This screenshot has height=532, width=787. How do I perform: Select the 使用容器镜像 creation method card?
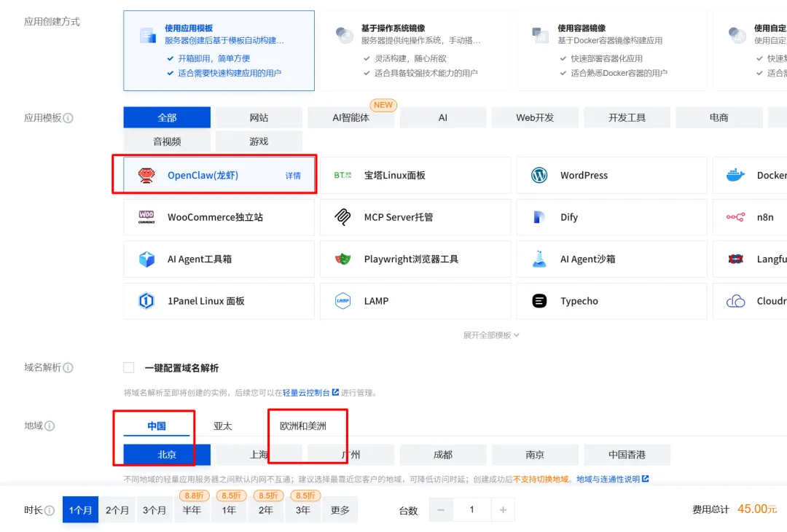(x=611, y=51)
